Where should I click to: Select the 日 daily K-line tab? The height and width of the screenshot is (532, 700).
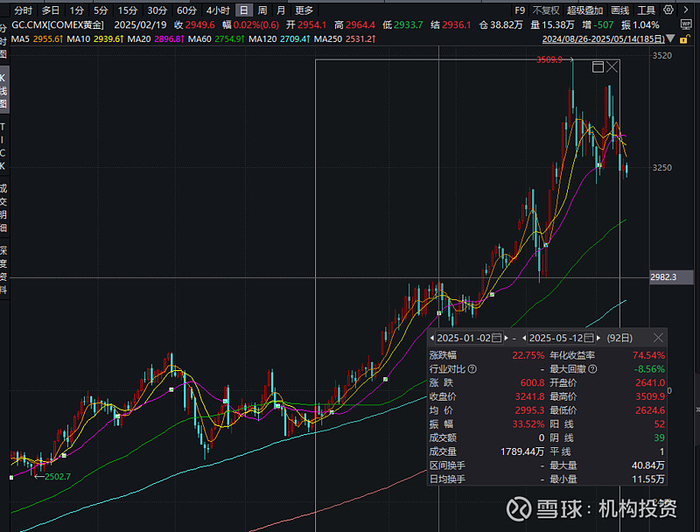pyautogui.click(x=244, y=10)
